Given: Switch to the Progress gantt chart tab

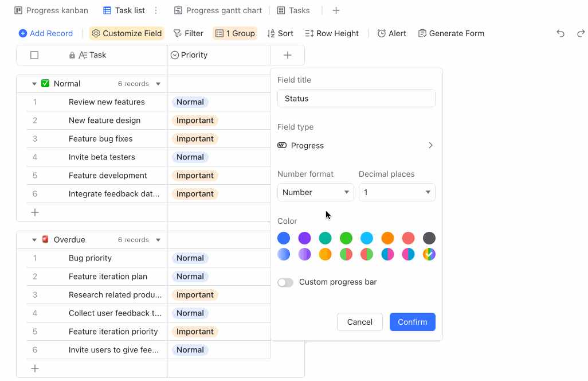Looking at the screenshot, I should point(218,10).
